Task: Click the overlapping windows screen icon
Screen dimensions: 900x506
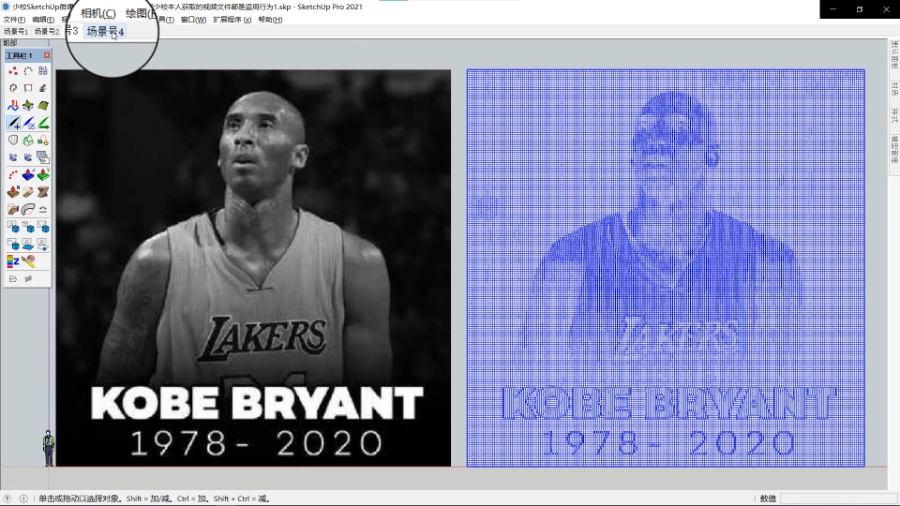Action: click(x=42, y=157)
